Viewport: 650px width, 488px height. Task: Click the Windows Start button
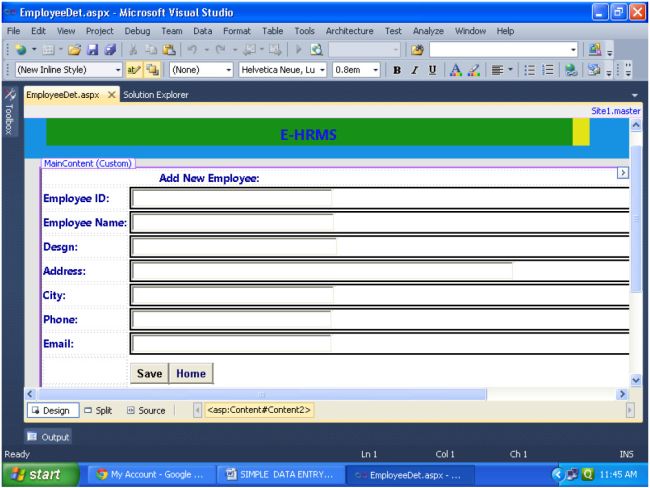[40, 474]
